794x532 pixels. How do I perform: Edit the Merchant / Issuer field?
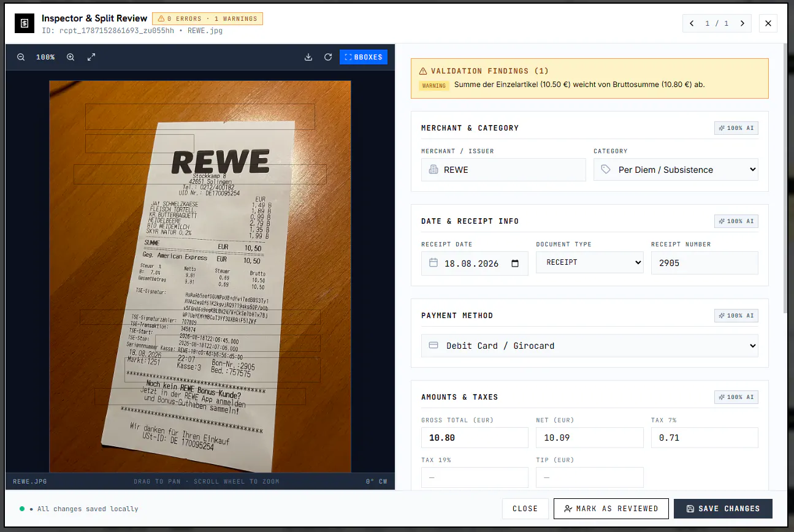[x=503, y=170]
